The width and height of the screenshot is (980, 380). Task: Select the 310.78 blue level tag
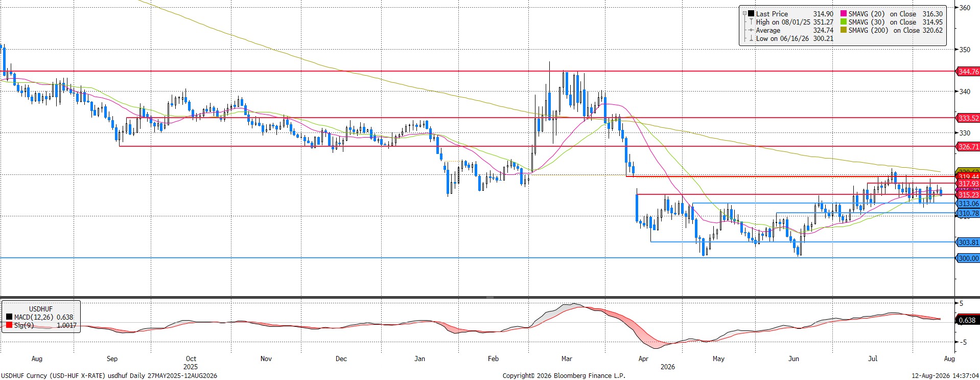[x=968, y=213]
